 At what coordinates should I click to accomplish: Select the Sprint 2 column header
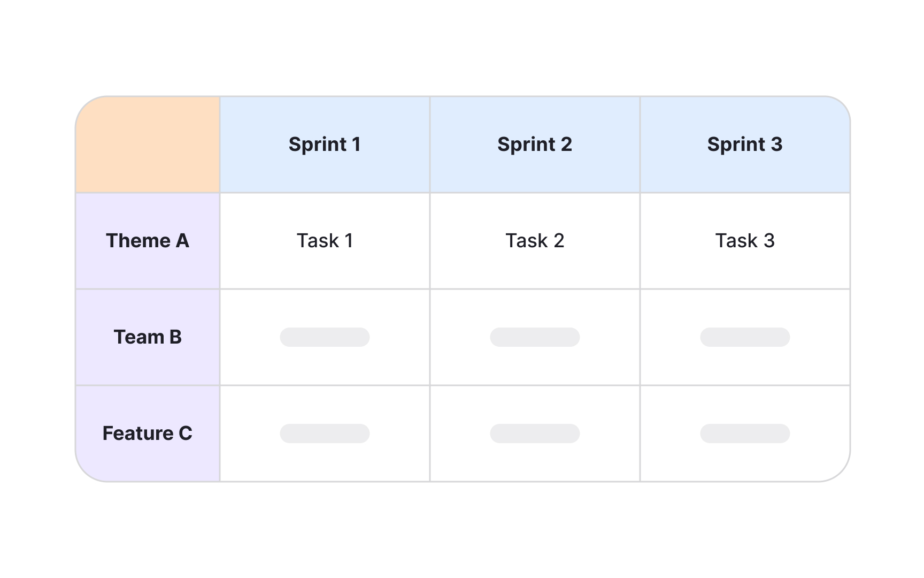point(535,144)
